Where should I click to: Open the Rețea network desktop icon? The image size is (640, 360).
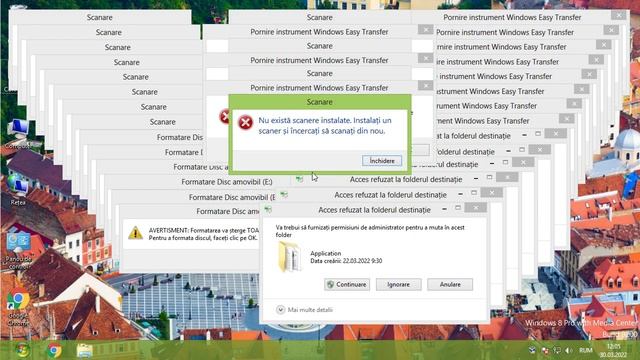17,190
